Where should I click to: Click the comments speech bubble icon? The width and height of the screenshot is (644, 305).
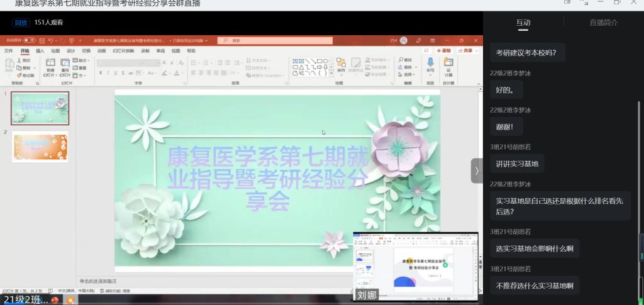pyautogui.click(x=427, y=50)
